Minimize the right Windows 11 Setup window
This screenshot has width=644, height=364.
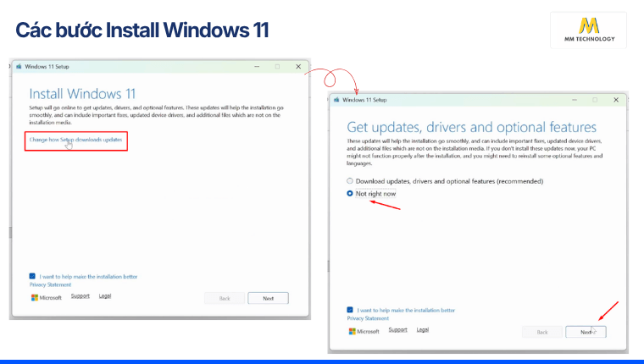pos(575,100)
